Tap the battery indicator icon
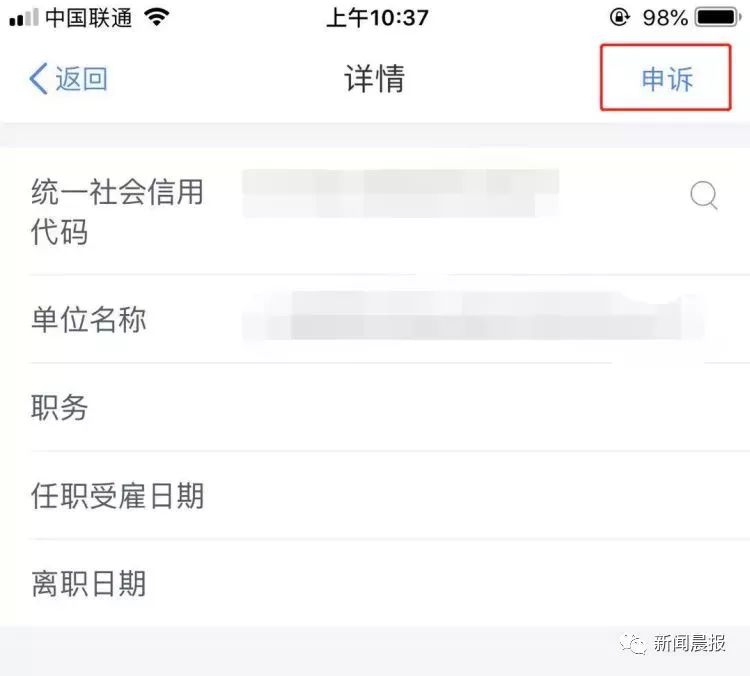750x676 pixels. (718, 18)
